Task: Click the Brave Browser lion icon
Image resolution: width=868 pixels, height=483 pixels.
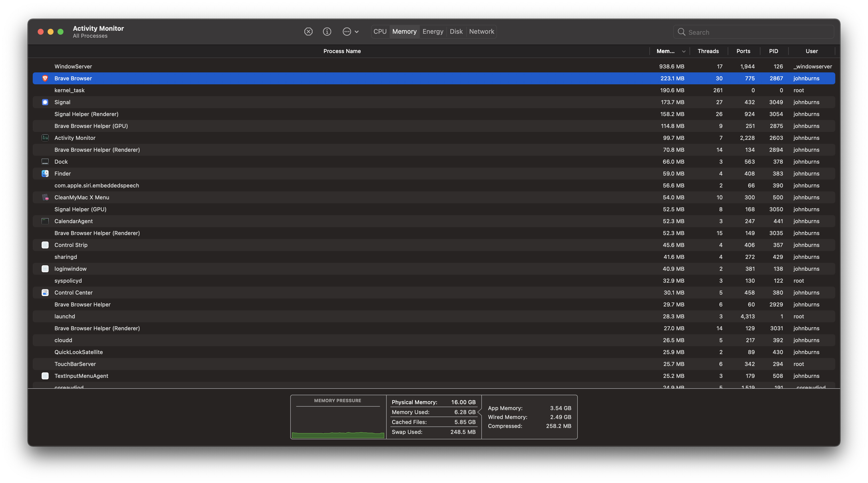Action: click(x=45, y=78)
